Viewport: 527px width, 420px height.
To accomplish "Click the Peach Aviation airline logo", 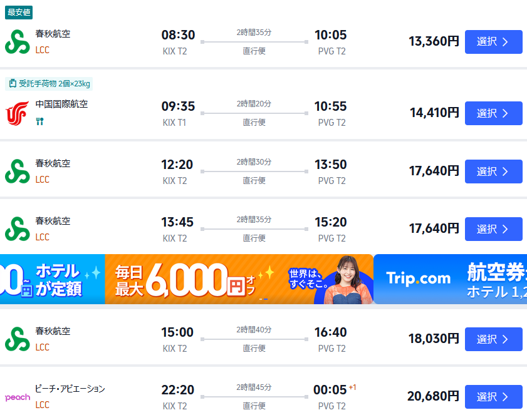I will tap(17, 396).
